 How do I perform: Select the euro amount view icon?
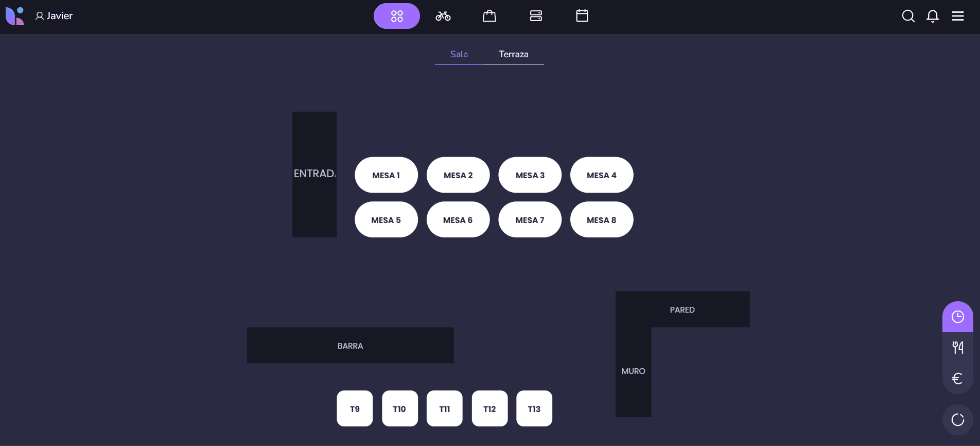tap(957, 379)
